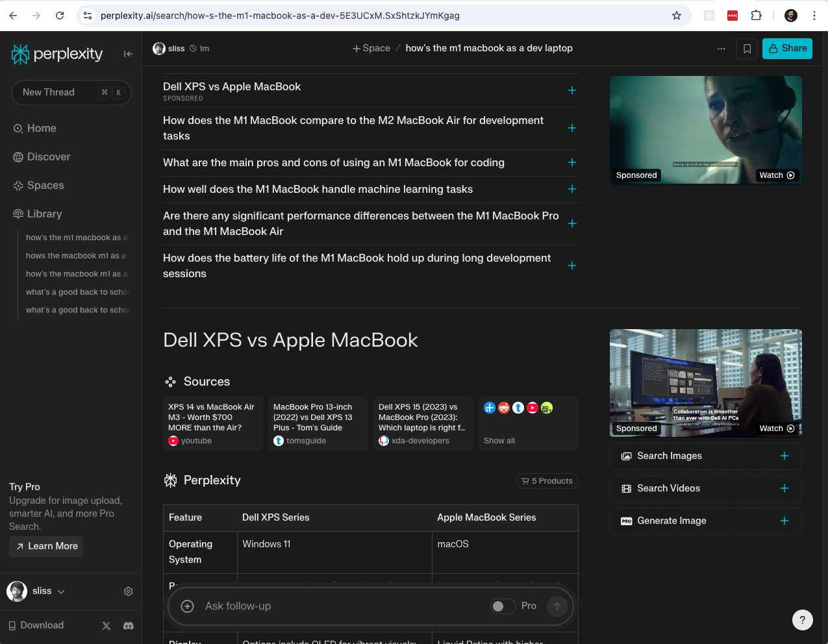Viewport: 828px width, 644px height.
Task: Watch the top sponsored video
Action: pos(777,175)
